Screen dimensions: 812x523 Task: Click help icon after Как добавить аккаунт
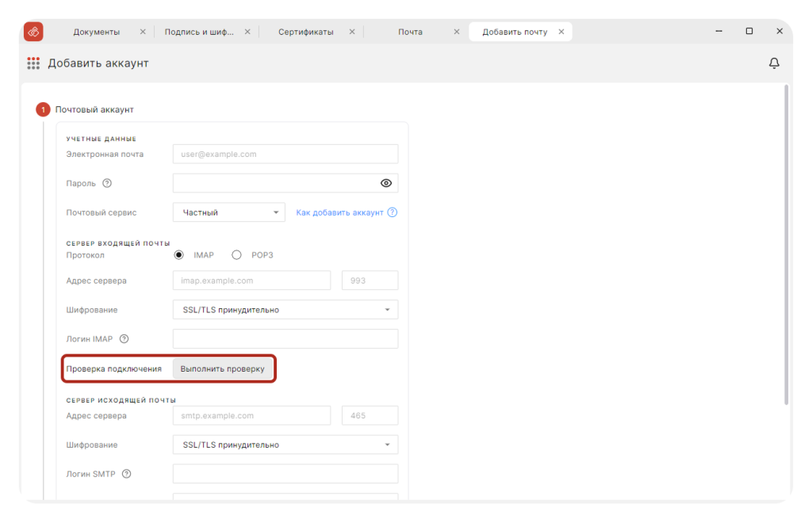coord(392,212)
